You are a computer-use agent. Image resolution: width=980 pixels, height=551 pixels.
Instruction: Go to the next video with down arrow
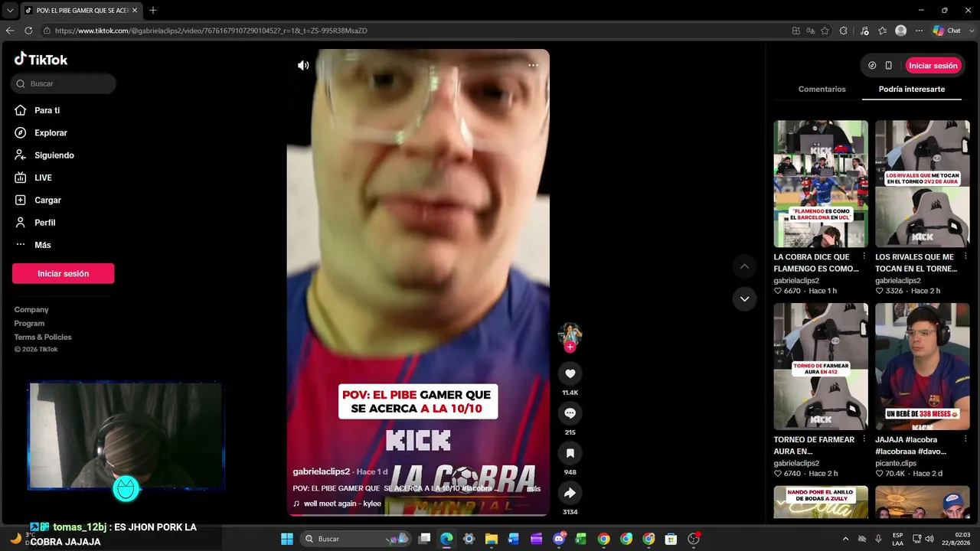pos(744,298)
